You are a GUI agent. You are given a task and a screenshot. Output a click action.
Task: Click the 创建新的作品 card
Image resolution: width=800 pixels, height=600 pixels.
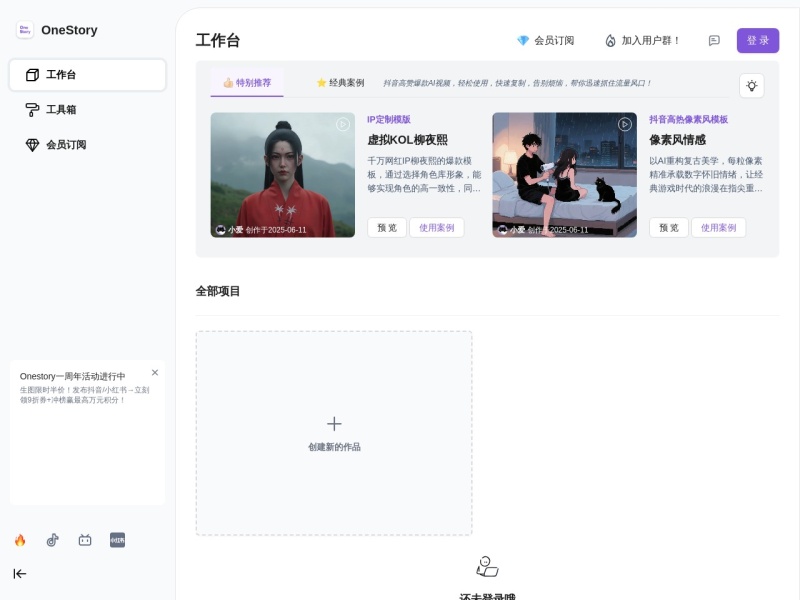(334, 433)
